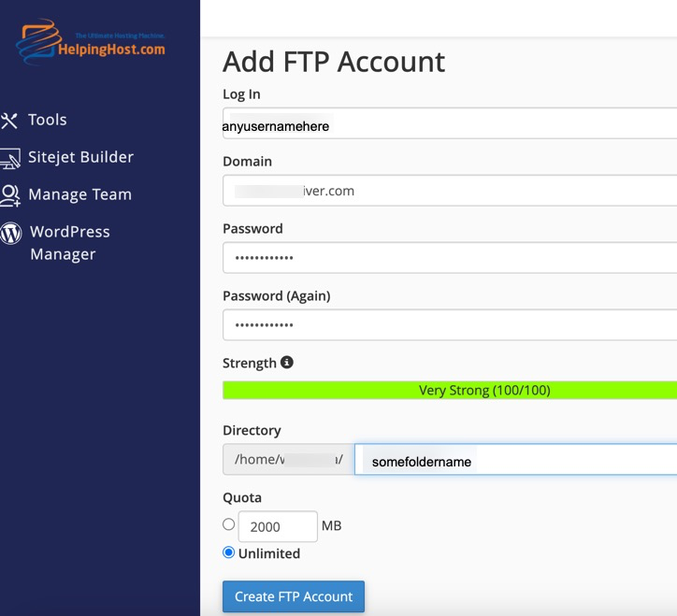The height and width of the screenshot is (616, 677).
Task: Click the Tools wrench icon
Action: 9,121
